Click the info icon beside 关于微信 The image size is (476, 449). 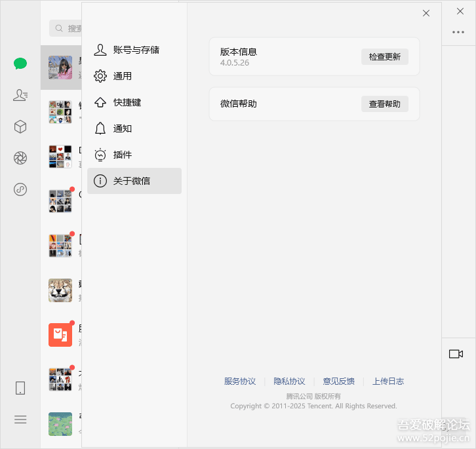coord(100,181)
